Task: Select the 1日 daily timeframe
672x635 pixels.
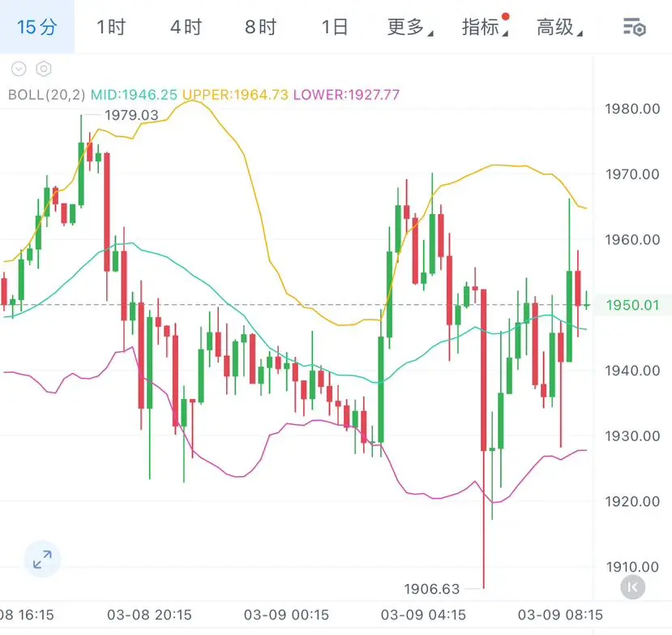Action: [334, 28]
